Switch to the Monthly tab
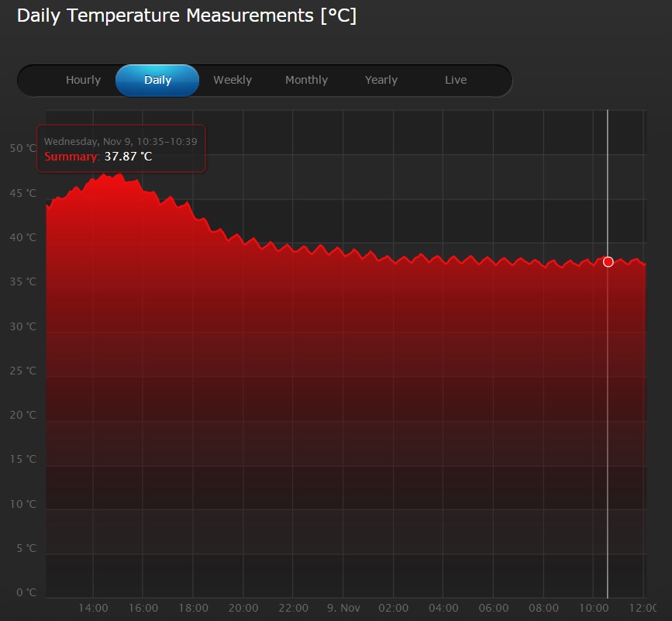Viewport: 672px width, 621px height. click(306, 80)
